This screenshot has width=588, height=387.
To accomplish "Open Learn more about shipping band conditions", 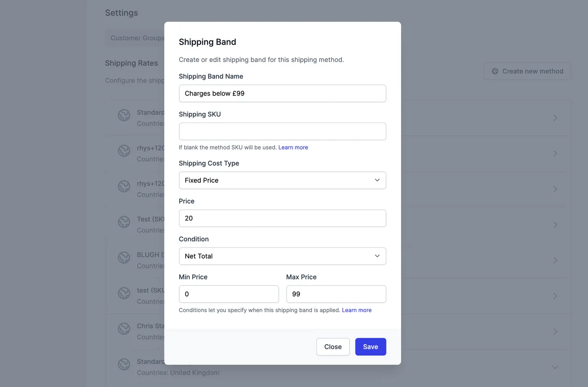I will pyautogui.click(x=356, y=310).
